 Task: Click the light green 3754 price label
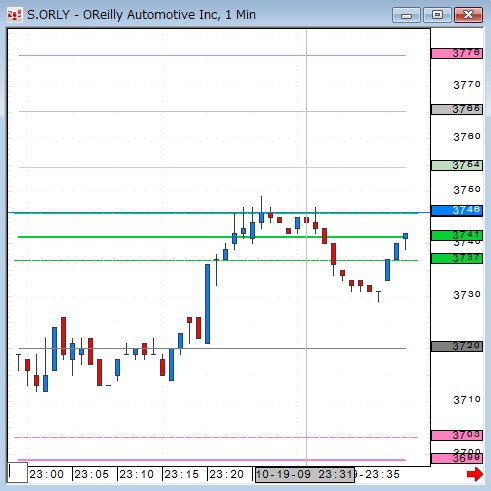click(x=457, y=165)
